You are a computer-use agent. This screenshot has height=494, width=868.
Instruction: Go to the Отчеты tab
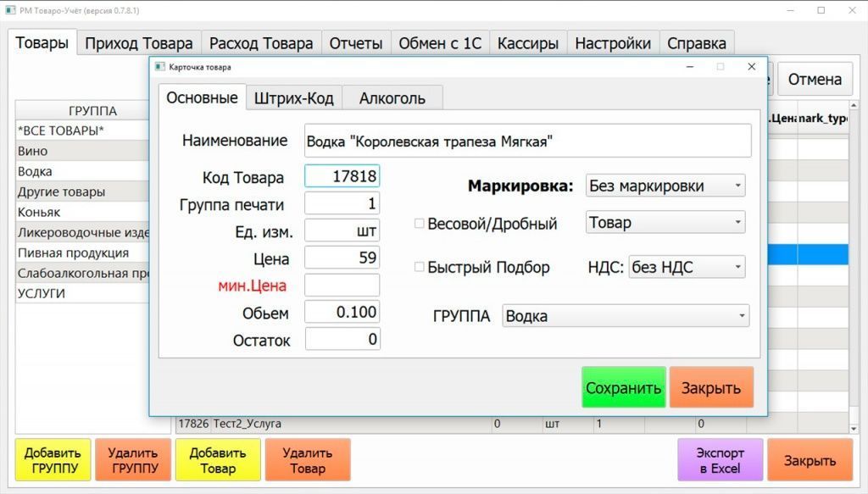[356, 43]
